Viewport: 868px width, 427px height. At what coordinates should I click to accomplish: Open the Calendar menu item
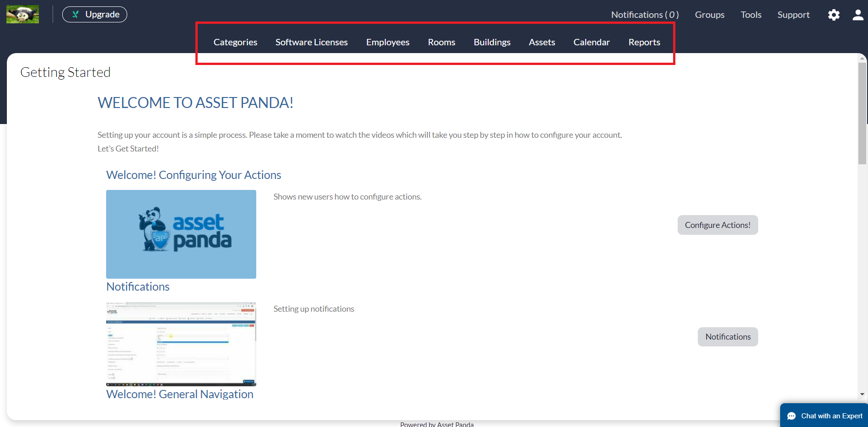(592, 42)
